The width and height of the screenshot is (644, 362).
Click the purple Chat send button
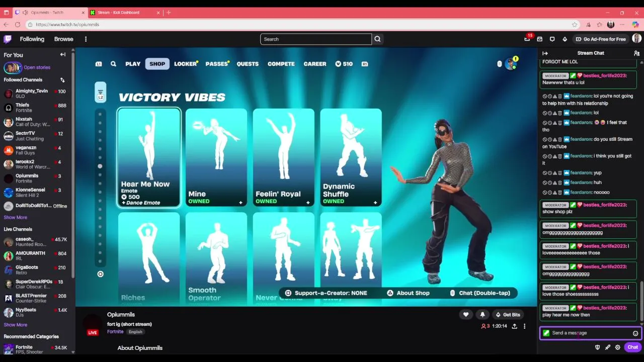point(632,347)
